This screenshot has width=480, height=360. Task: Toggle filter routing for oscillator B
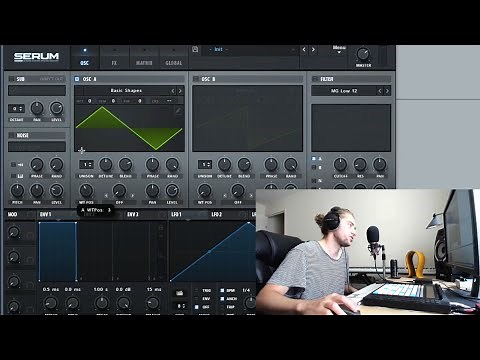(314, 168)
